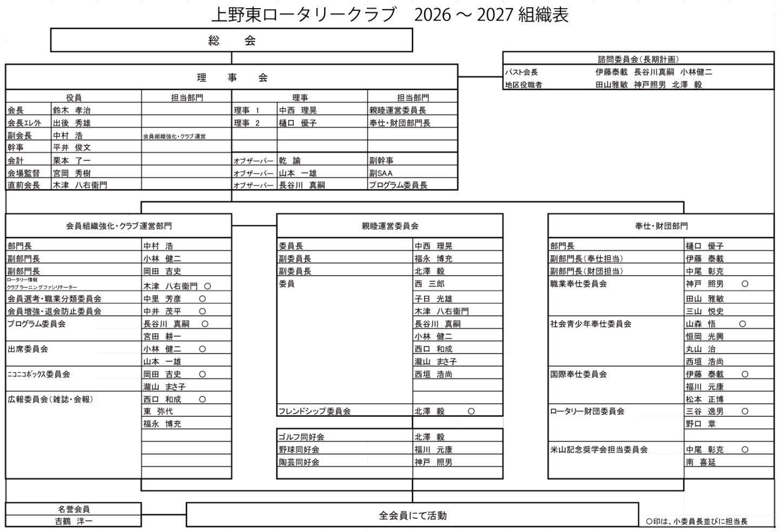The width and height of the screenshot is (779, 532).
Task: Select the '総 会' box text
Action: click(x=232, y=41)
